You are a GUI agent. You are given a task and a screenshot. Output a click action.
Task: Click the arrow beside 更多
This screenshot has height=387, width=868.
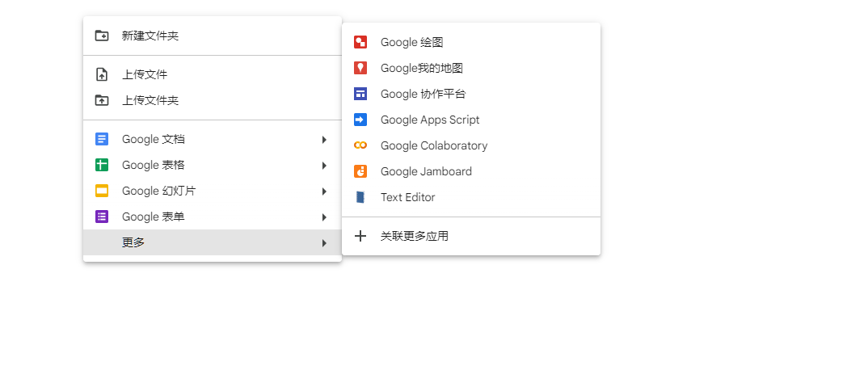(324, 243)
